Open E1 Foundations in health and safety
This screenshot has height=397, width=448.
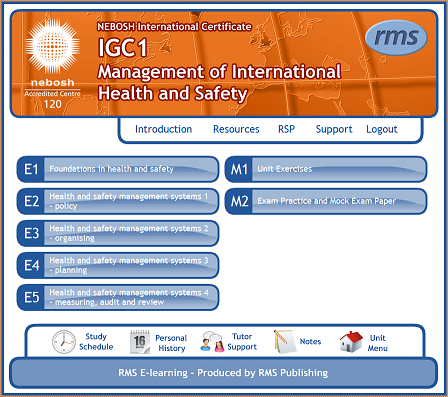(x=118, y=169)
